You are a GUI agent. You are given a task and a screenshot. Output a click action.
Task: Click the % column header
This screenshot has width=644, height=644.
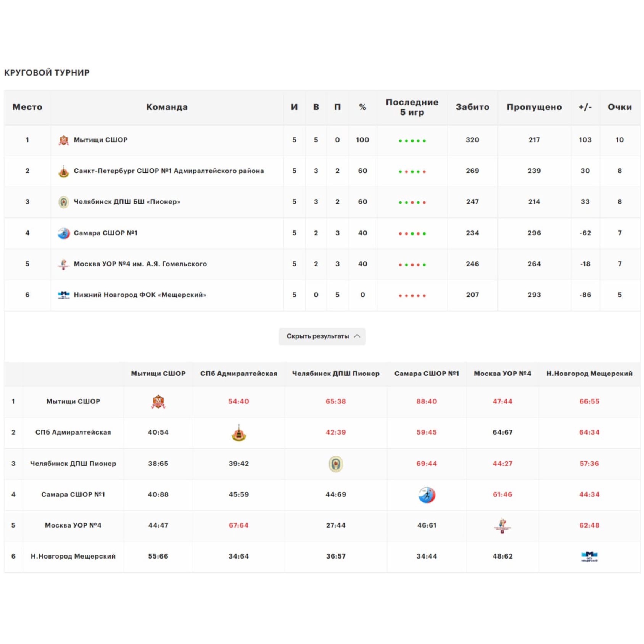tap(362, 107)
